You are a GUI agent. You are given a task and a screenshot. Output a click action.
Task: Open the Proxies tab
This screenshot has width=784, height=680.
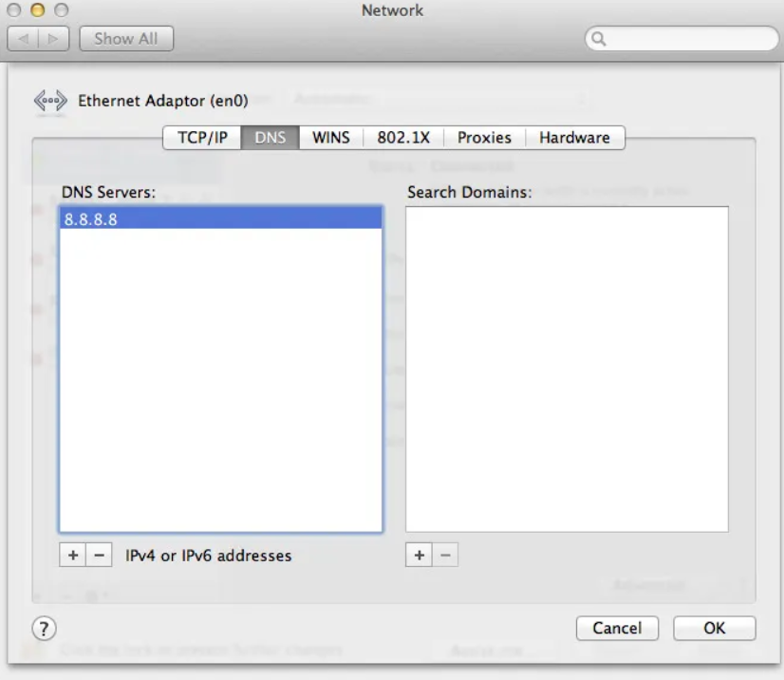tap(484, 138)
